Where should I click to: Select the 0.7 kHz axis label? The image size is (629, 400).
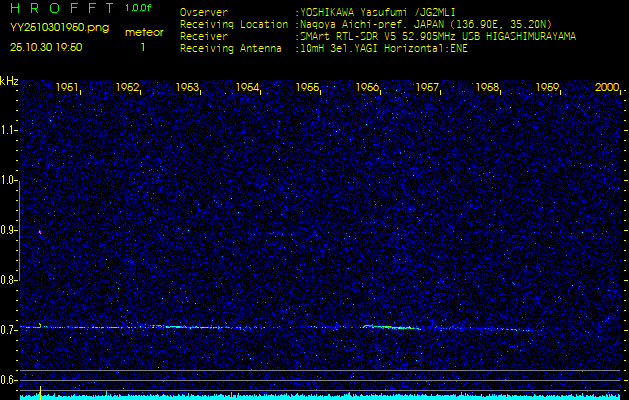[9, 330]
